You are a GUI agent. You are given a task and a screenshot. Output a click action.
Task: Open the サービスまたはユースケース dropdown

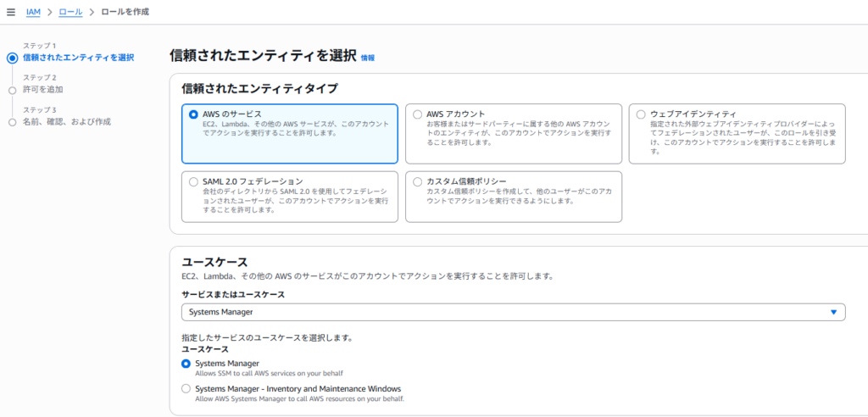point(513,312)
